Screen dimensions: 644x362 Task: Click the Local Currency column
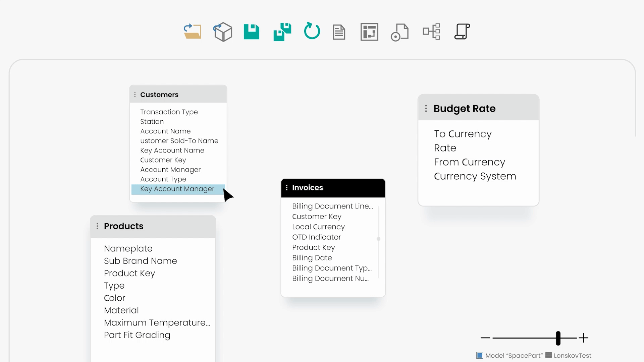(x=318, y=227)
